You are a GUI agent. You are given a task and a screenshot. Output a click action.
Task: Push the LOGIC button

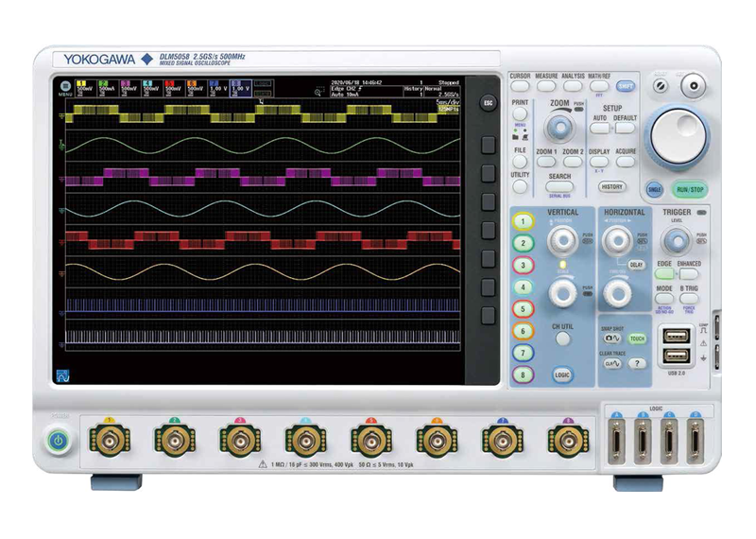coord(562,374)
